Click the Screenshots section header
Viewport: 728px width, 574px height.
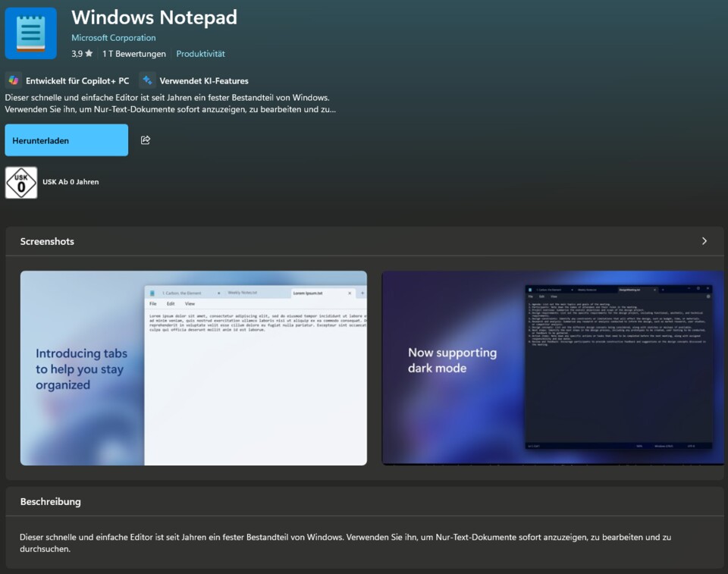[x=47, y=241]
